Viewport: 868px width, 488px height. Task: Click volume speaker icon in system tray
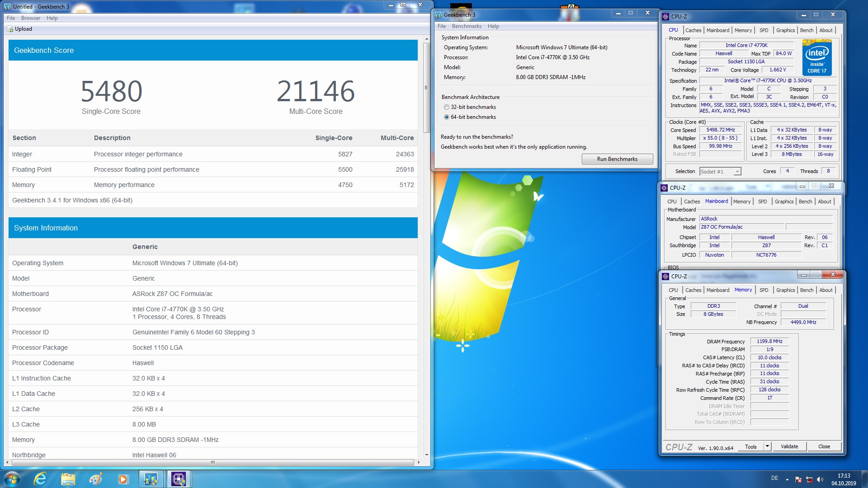[x=820, y=479]
